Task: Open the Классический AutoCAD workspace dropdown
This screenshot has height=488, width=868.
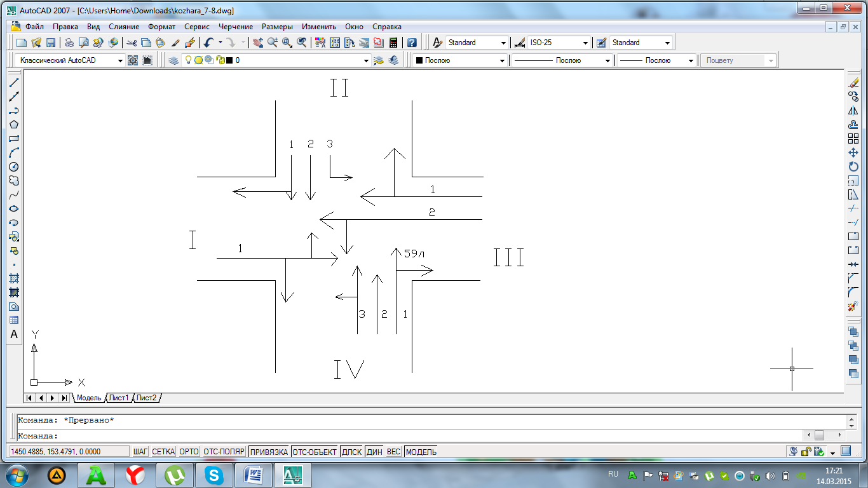Action: click(120, 60)
